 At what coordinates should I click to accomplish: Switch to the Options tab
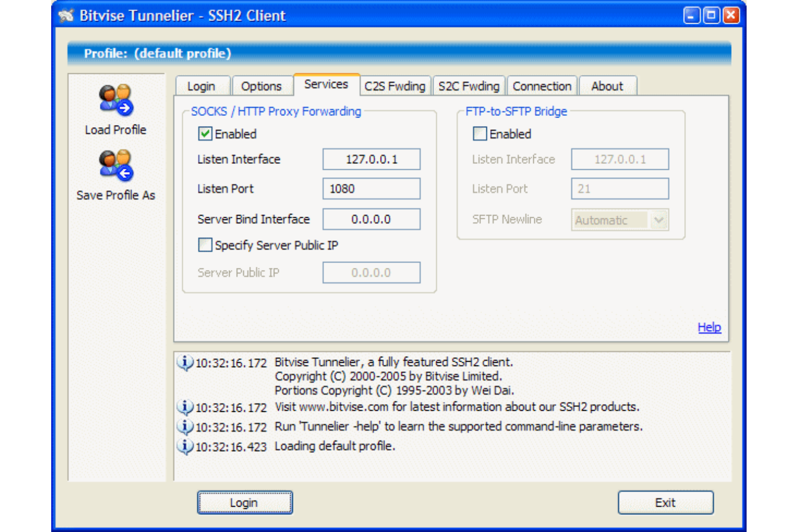262,86
